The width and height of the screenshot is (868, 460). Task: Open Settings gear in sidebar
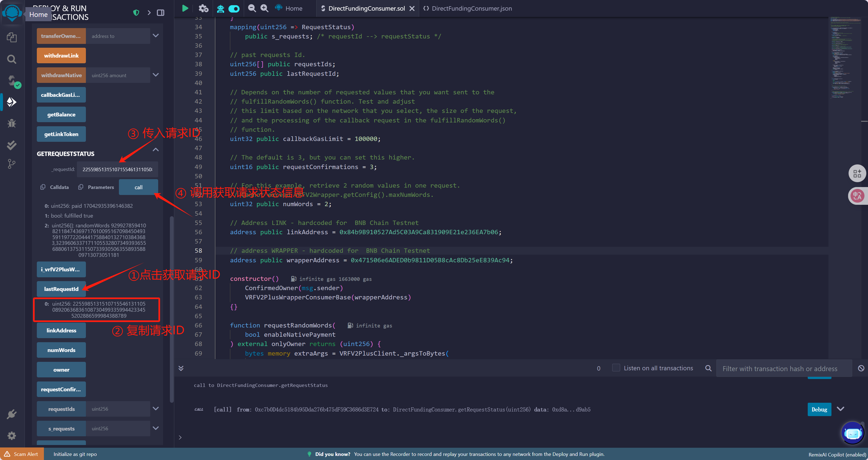[x=12, y=435]
